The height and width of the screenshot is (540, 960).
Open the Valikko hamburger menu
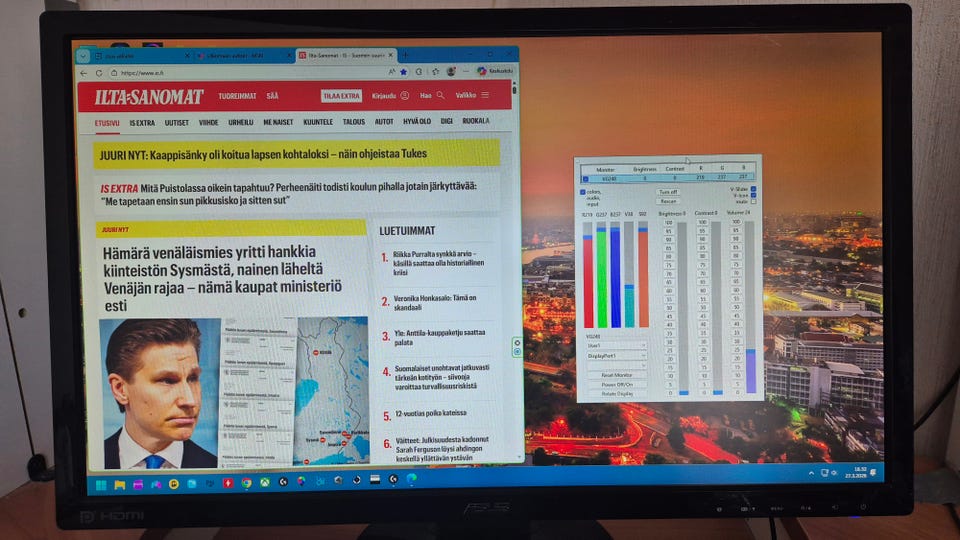485,95
